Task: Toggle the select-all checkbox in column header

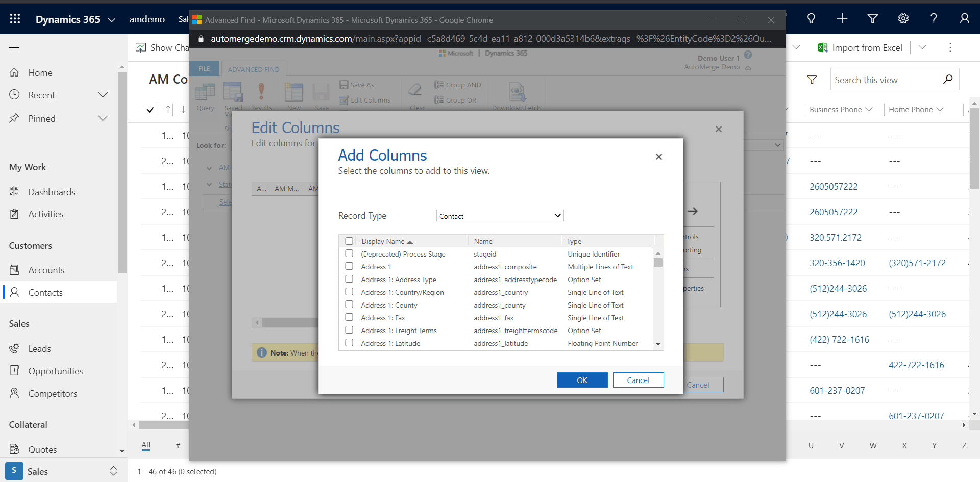Action: coord(349,241)
